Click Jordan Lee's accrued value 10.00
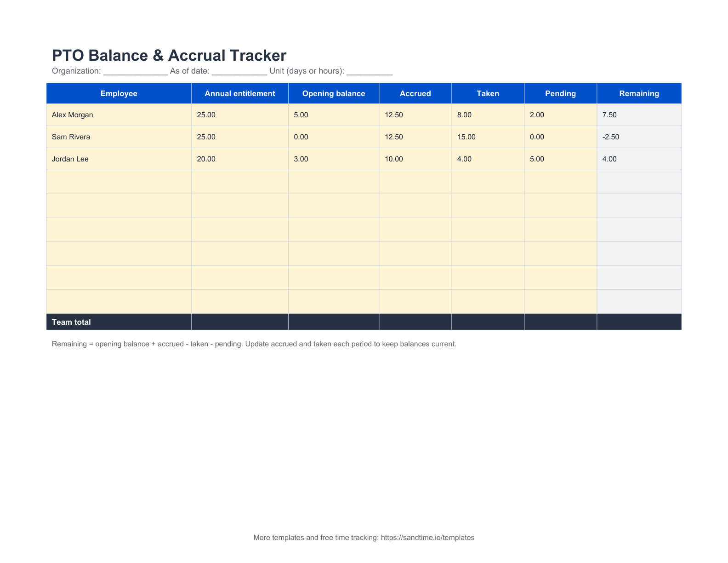The image size is (728, 563). pos(415,159)
